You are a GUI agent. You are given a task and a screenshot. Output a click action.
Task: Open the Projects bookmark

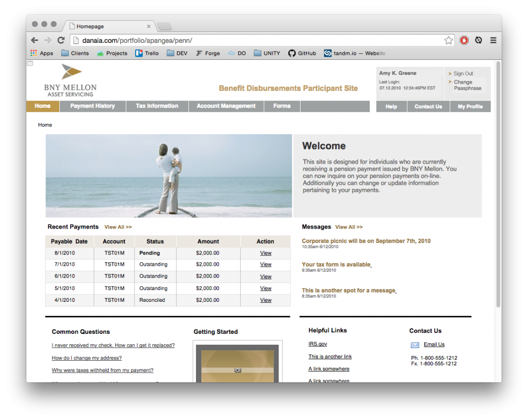pos(112,53)
